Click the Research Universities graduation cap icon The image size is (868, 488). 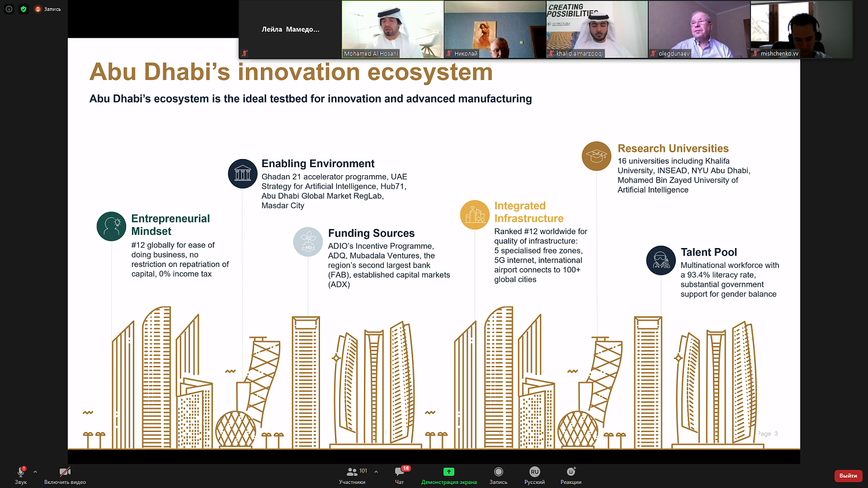597,156
